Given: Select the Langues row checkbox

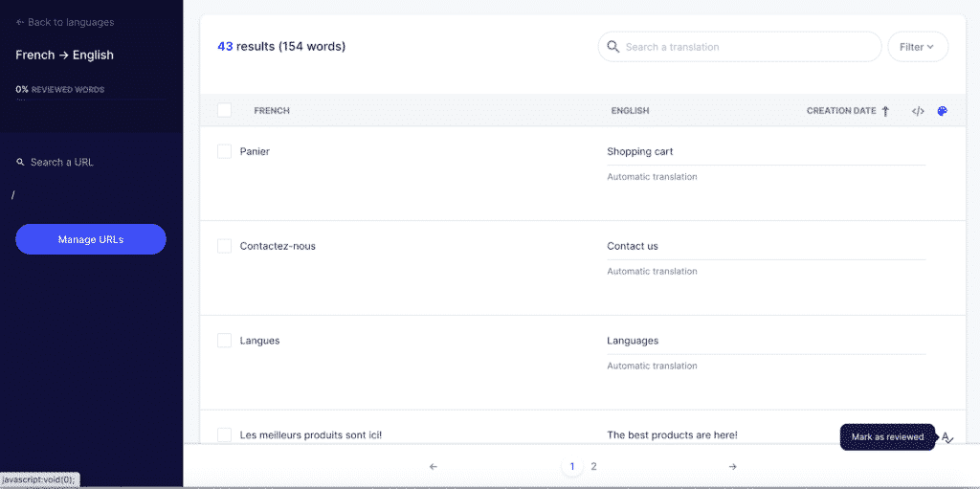Looking at the screenshot, I should click(x=224, y=341).
